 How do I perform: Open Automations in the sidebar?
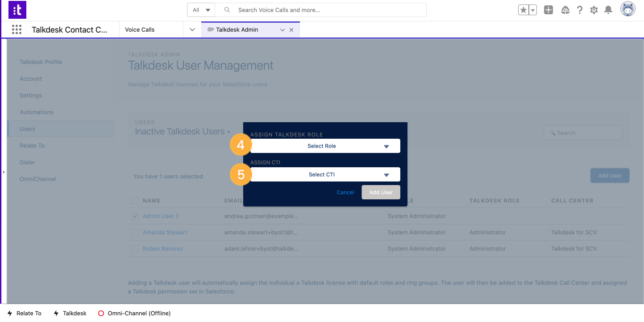tap(37, 112)
